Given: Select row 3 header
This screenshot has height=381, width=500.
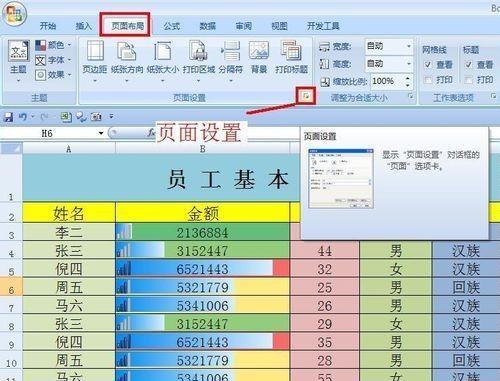Looking at the screenshot, I should [11, 232].
